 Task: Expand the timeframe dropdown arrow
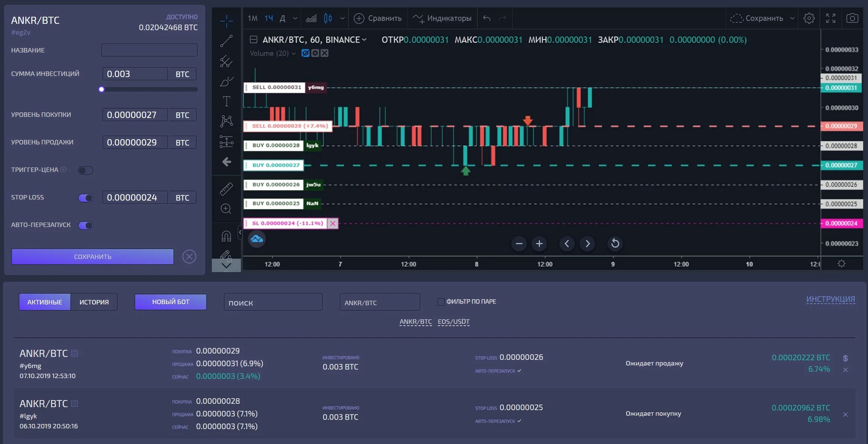click(x=295, y=18)
